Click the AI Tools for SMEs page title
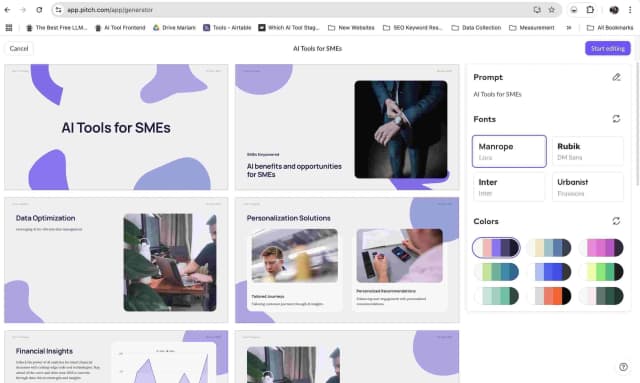Image resolution: width=640 pixels, height=383 pixels. (x=318, y=48)
